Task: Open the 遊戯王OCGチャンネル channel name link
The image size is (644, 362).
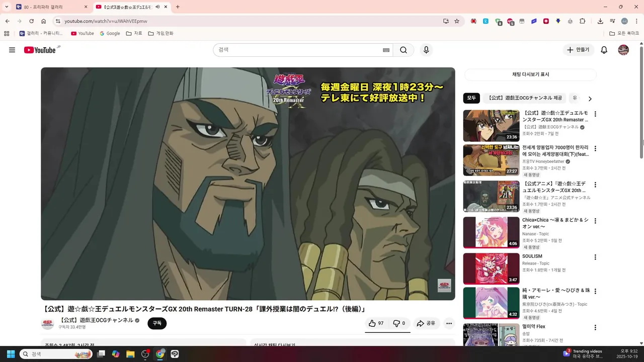Action: click(x=97, y=320)
